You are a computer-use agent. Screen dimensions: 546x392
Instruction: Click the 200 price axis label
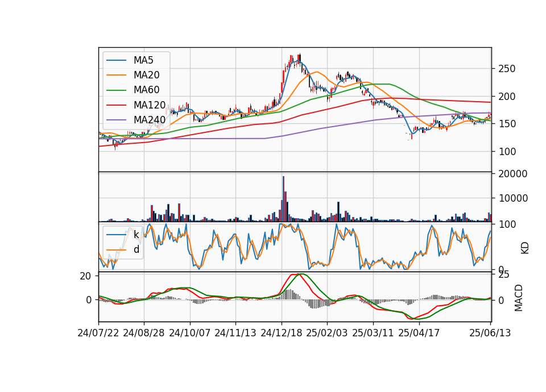click(x=507, y=97)
